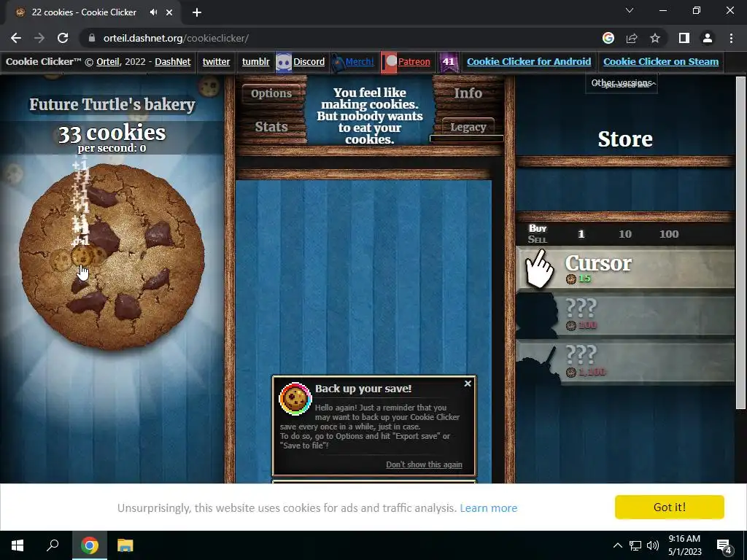This screenshot has width=747, height=560.
Task: Click the big chocolate chip cookie
Action: (x=112, y=257)
